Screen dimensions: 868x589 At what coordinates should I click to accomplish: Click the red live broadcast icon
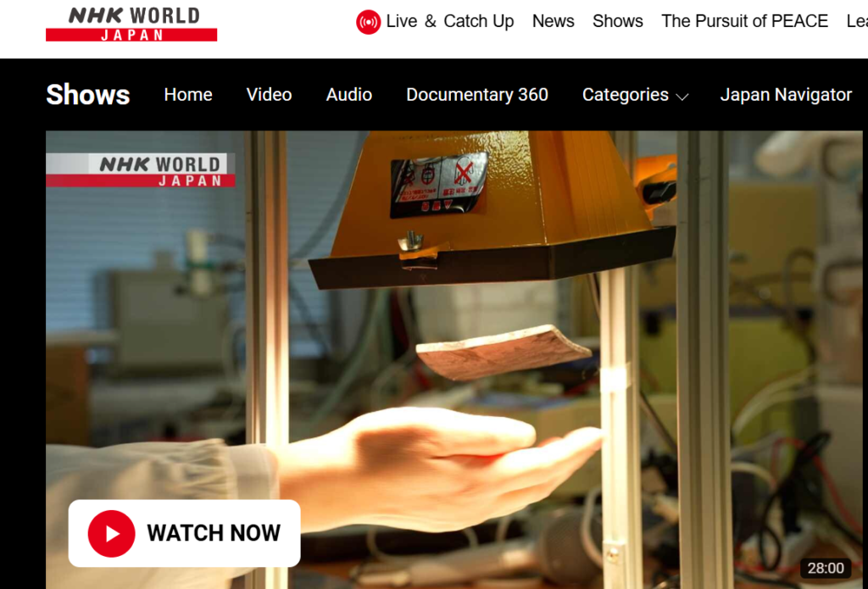[x=368, y=22]
